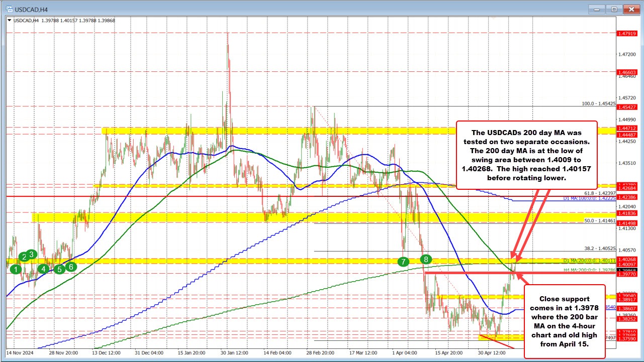Click the 1.44712 red price label
Screen dimensions: 644x362
pyautogui.click(x=627, y=129)
